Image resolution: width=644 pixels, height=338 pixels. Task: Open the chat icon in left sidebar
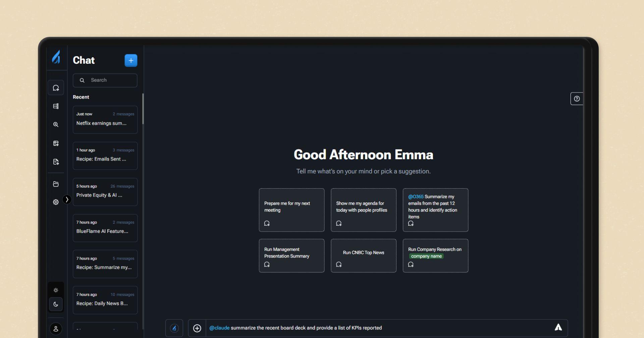(x=56, y=88)
